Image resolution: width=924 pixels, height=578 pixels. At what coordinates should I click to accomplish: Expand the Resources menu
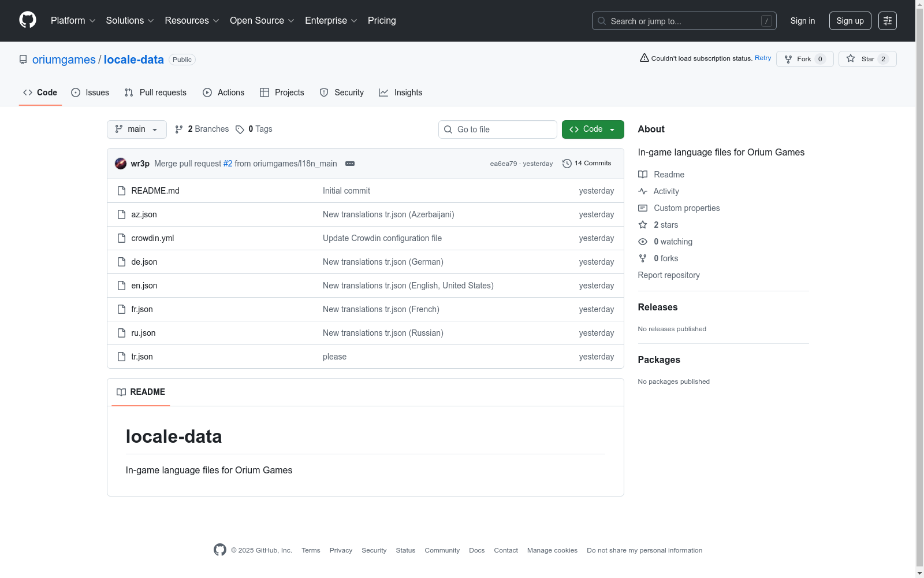[192, 20]
